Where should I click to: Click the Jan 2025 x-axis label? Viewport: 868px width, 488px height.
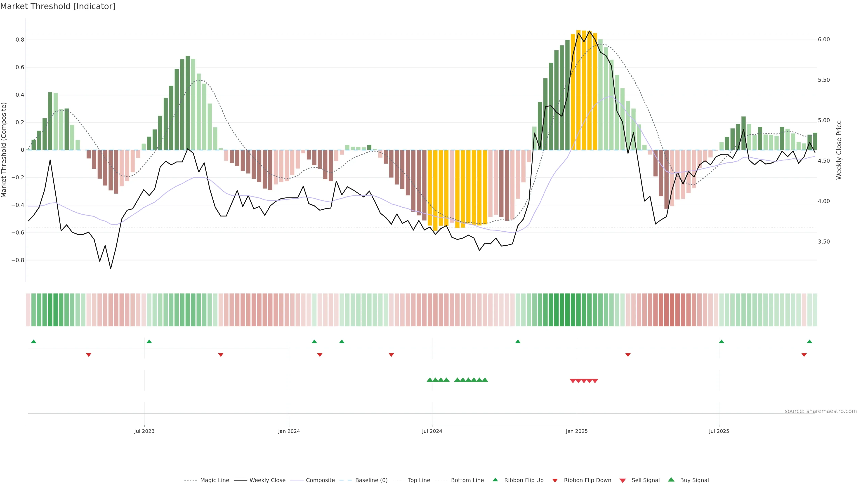577,431
